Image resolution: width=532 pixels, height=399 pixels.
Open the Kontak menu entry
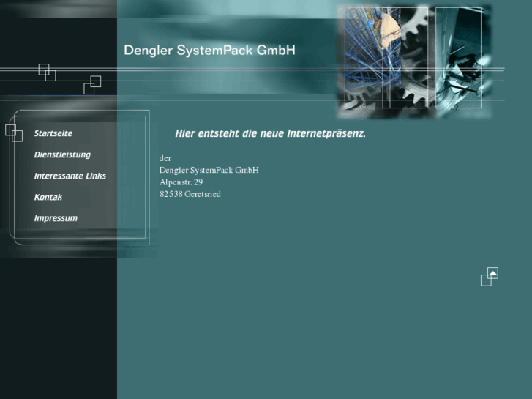(48, 197)
